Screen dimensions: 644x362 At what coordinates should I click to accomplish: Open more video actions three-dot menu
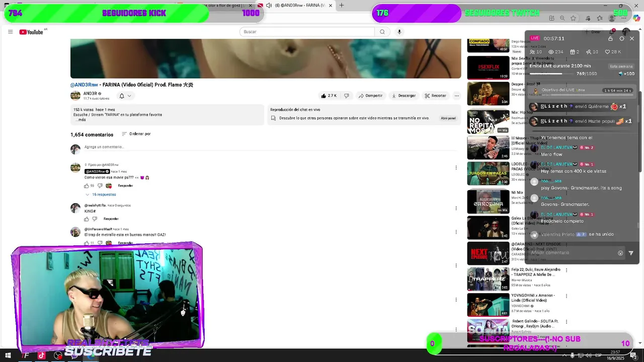pyautogui.click(x=457, y=96)
